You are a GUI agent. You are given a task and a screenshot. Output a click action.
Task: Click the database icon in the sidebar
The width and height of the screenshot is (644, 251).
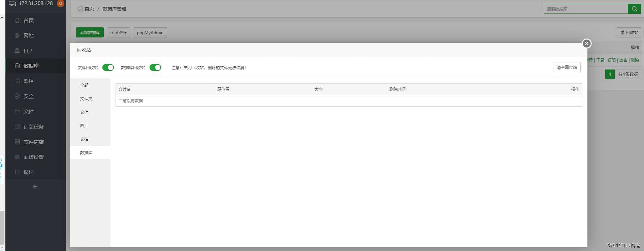17,66
